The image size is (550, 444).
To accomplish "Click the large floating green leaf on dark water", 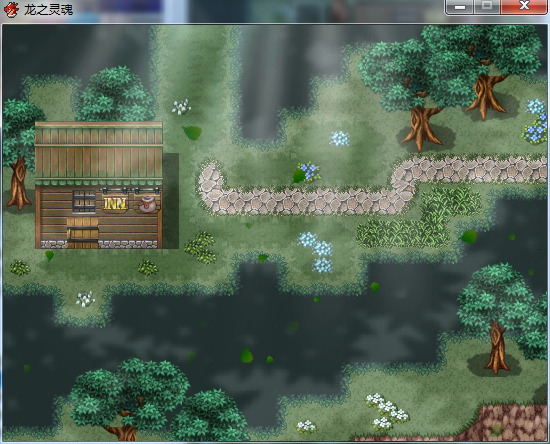I will [247, 355].
